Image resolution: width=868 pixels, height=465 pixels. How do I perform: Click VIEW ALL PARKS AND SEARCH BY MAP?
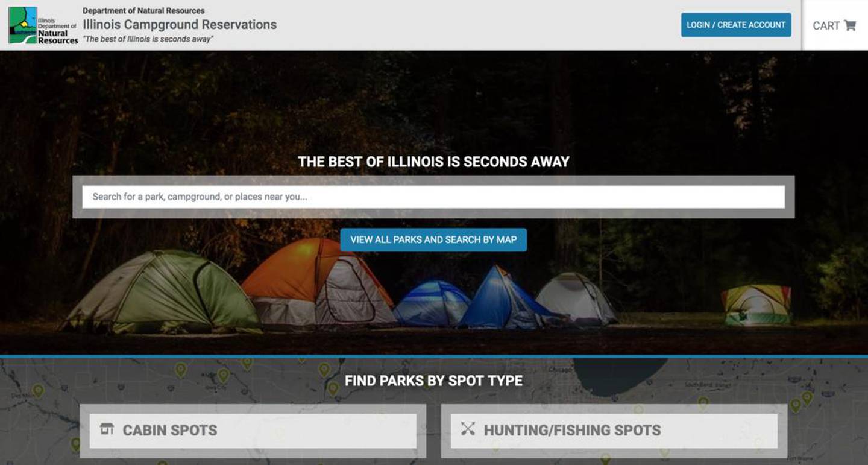pos(433,239)
